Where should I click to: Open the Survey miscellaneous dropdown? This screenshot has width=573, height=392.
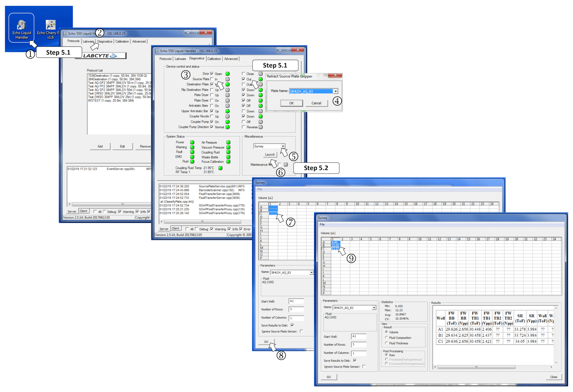tap(283, 146)
